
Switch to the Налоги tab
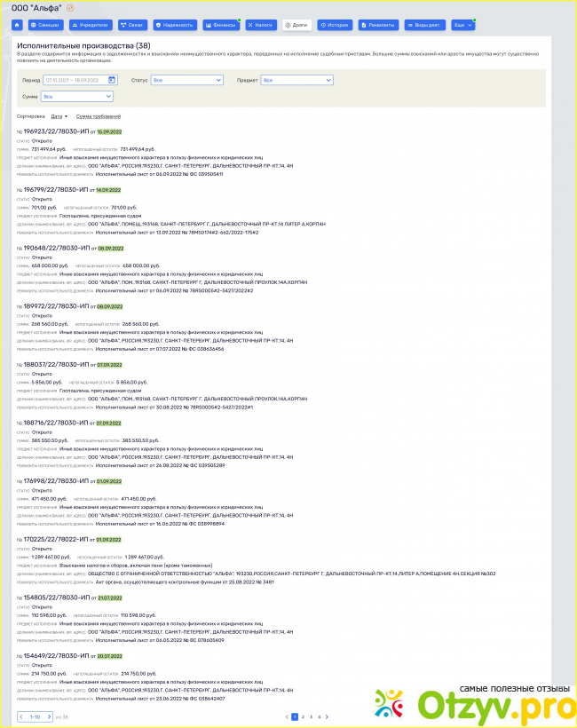[261, 25]
